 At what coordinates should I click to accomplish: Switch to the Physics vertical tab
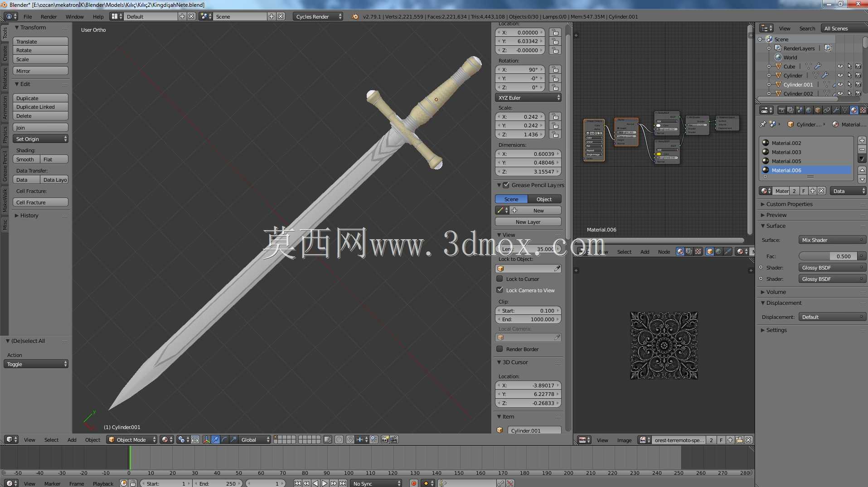click(x=5, y=135)
